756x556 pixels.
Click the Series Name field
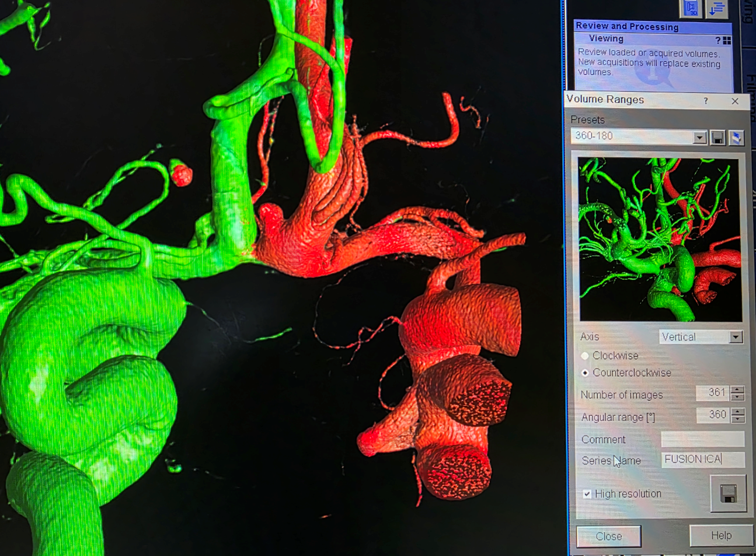tap(702, 460)
